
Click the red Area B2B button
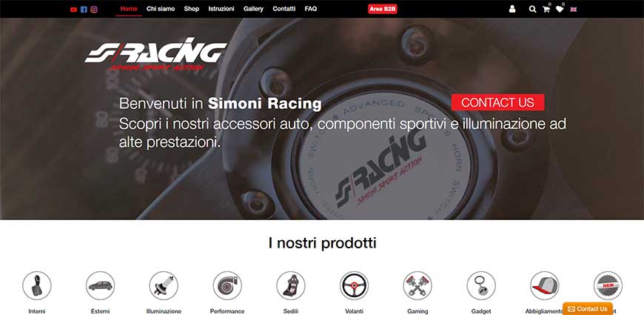[383, 9]
